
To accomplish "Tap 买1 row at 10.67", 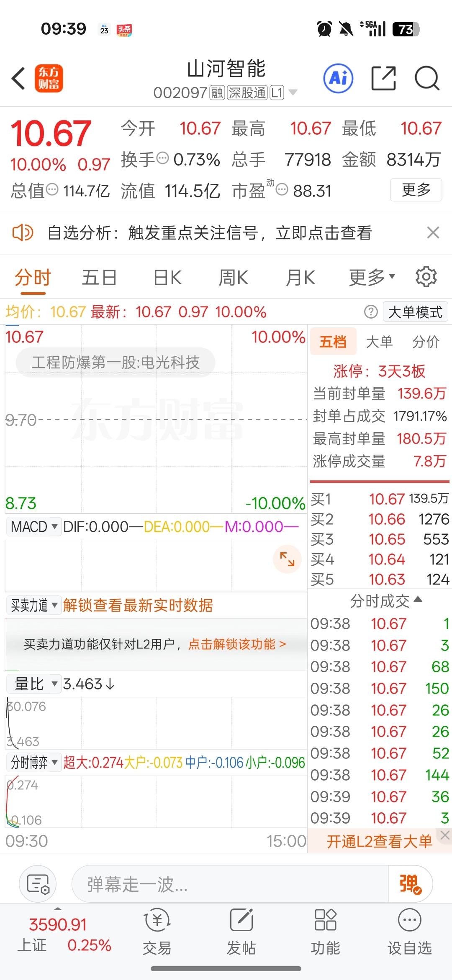I will [x=380, y=498].
